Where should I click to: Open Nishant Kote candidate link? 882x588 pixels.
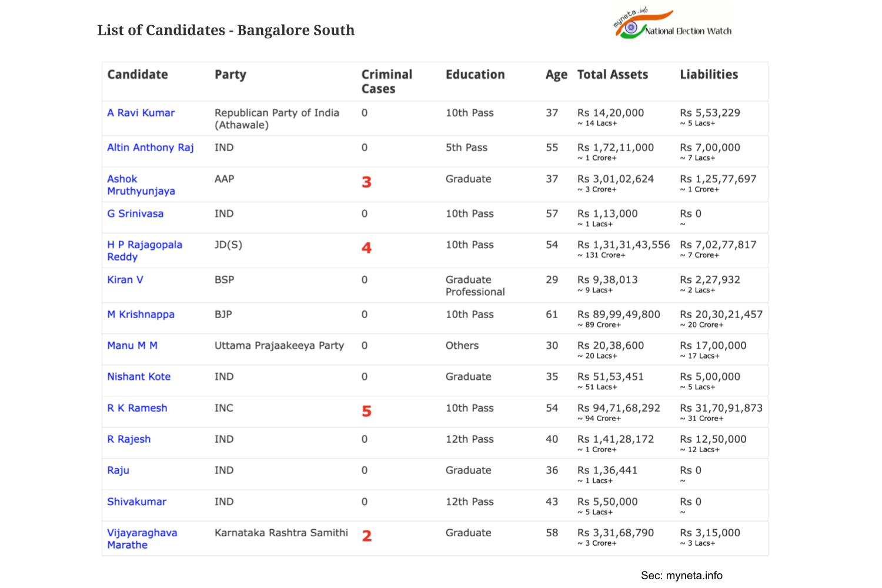[x=139, y=377]
